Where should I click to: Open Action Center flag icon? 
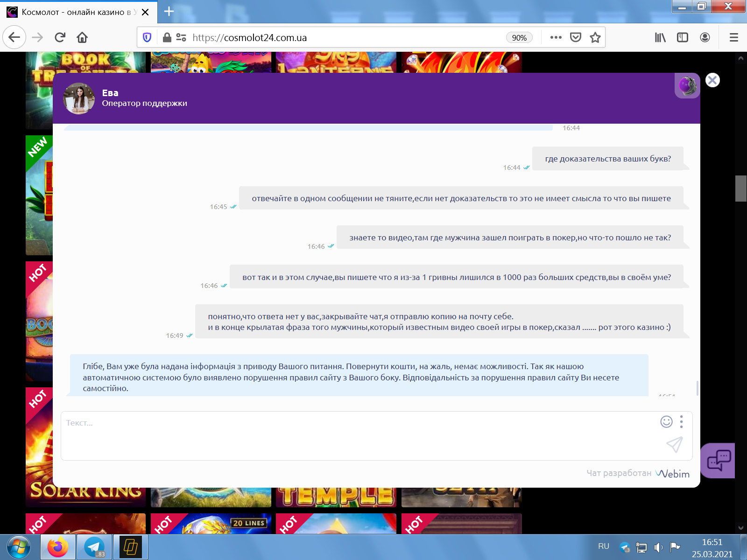(x=675, y=547)
